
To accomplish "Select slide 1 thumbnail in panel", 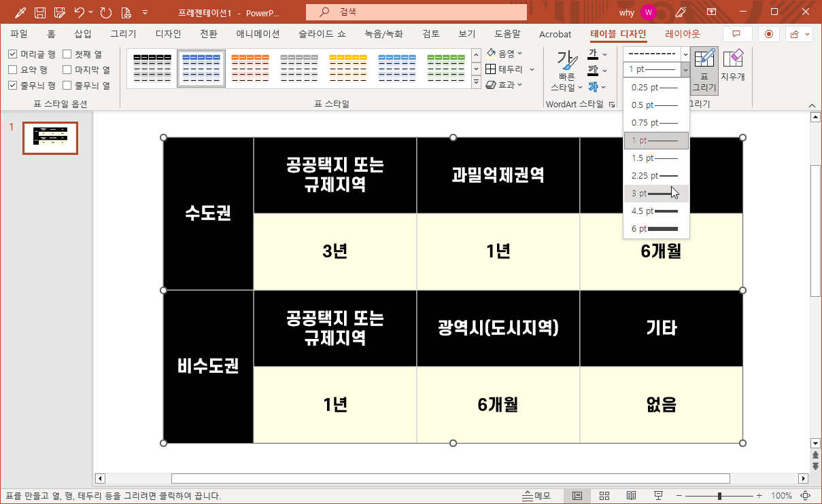I will pyautogui.click(x=50, y=139).
